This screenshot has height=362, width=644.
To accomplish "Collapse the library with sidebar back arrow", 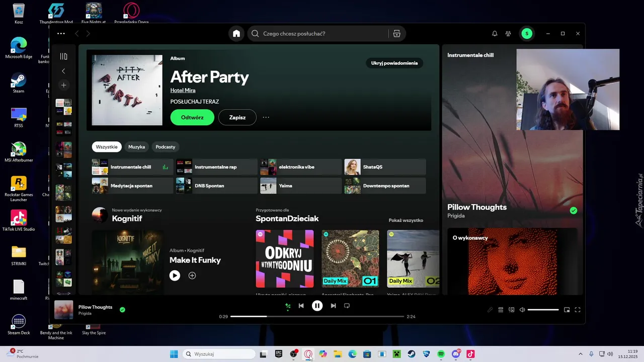I will click(63, 71).
